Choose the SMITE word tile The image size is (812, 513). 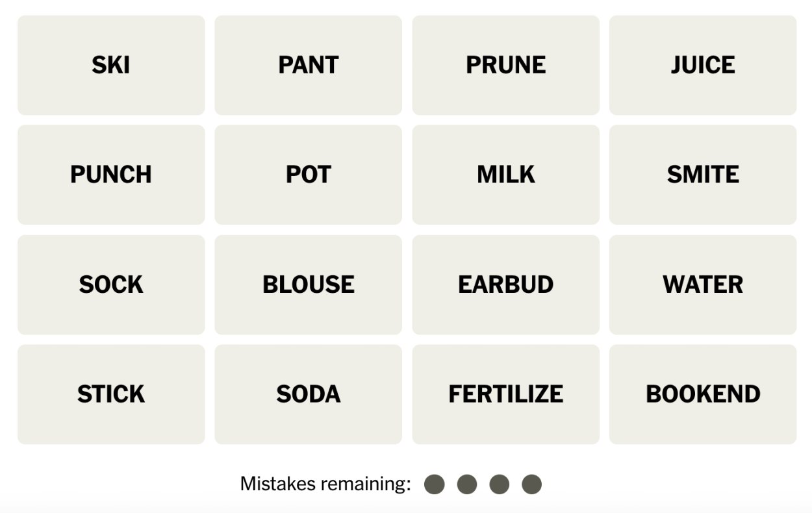point(703,175)
